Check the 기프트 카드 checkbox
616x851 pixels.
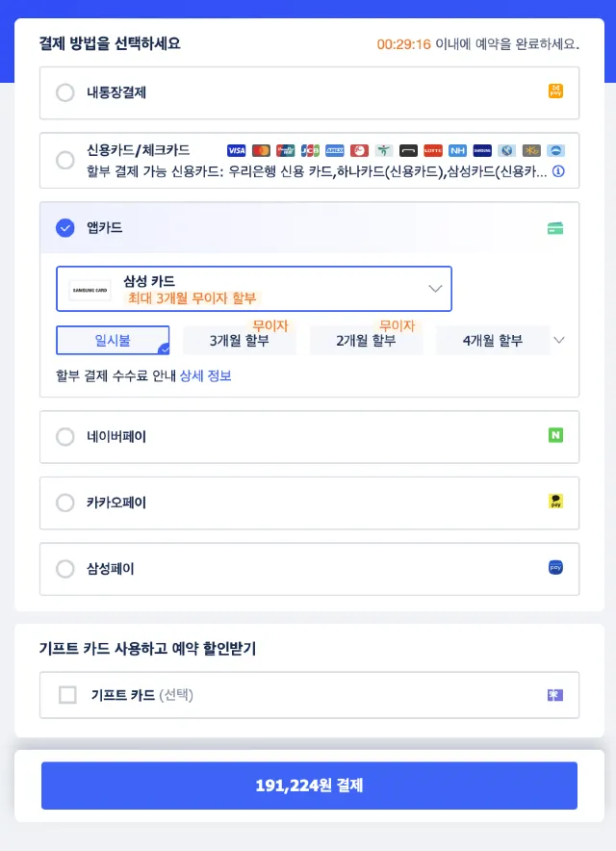[67, 695]
